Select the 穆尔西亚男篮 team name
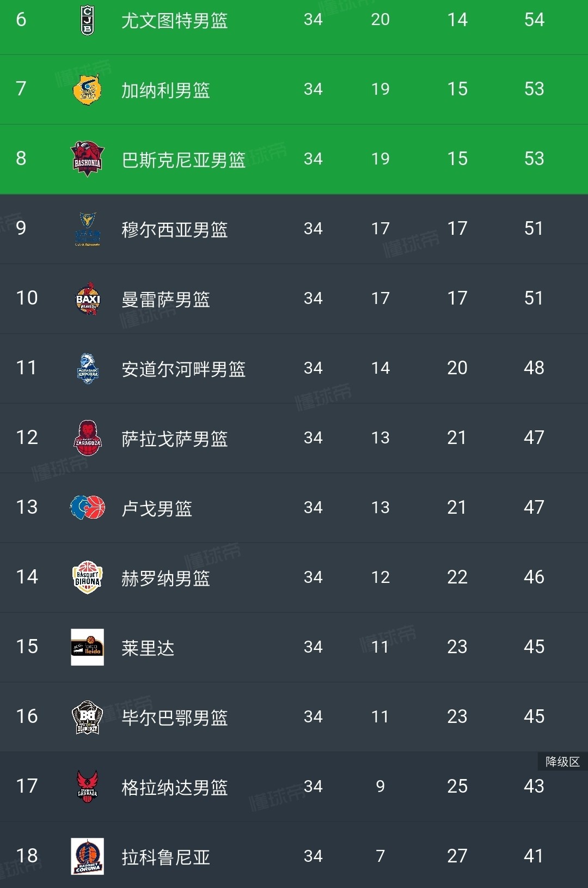 pyautogui.click(x=174, y=230)
